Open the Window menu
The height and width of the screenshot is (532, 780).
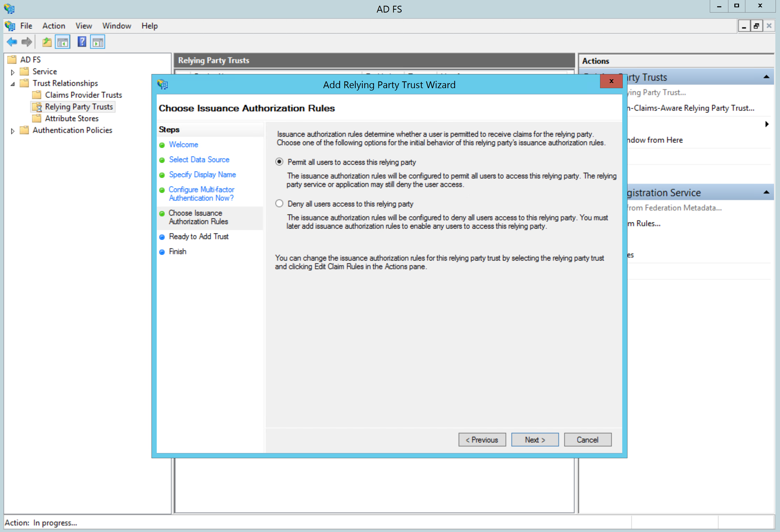tap(117, 26)
